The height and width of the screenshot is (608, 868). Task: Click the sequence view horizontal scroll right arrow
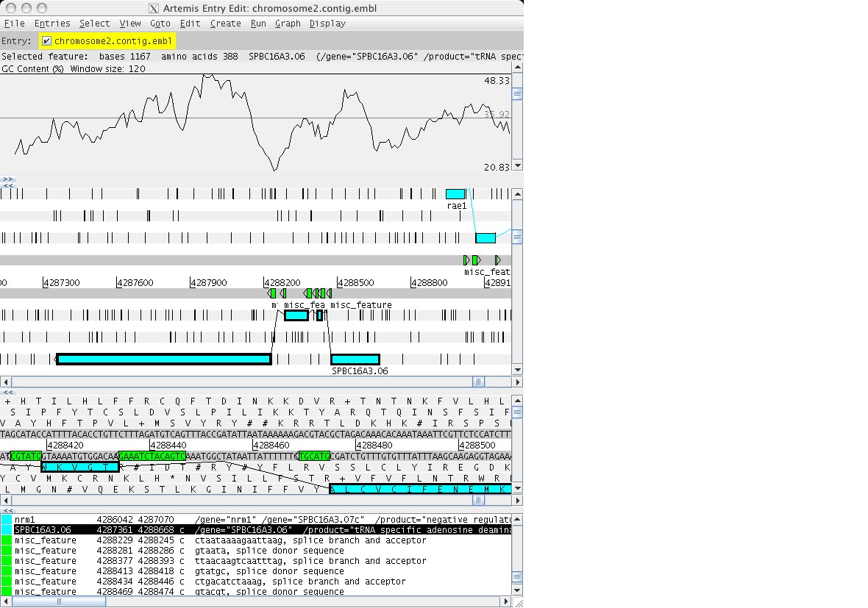[518, 500]
